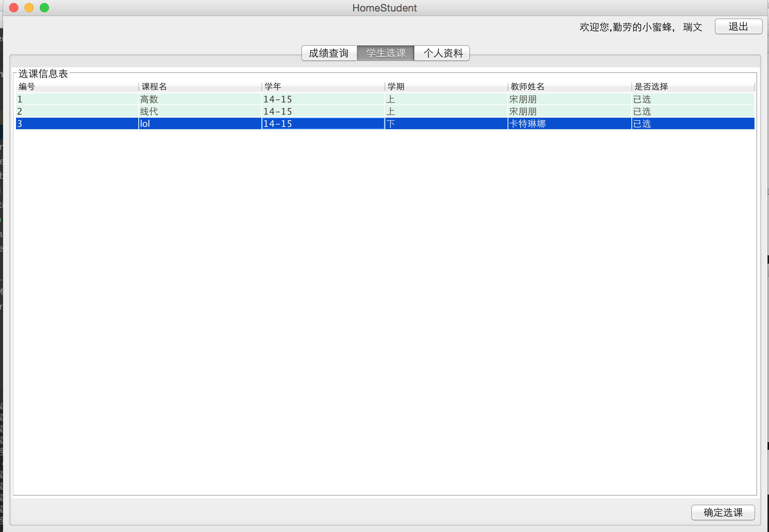Click teacher 卡特琳娜 cell

point(527,124)
